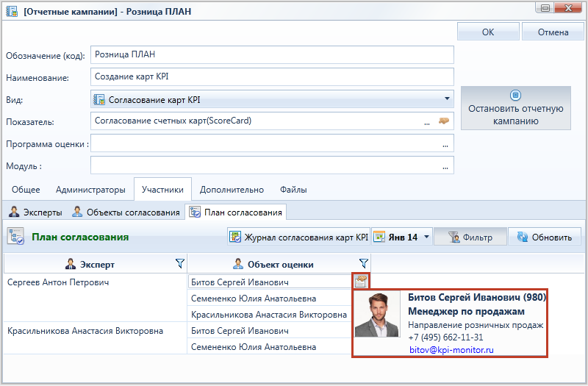Viewport: 588px width, 386px height.
Task: Click the Эксперт column filter funnel
Action: 180,264
